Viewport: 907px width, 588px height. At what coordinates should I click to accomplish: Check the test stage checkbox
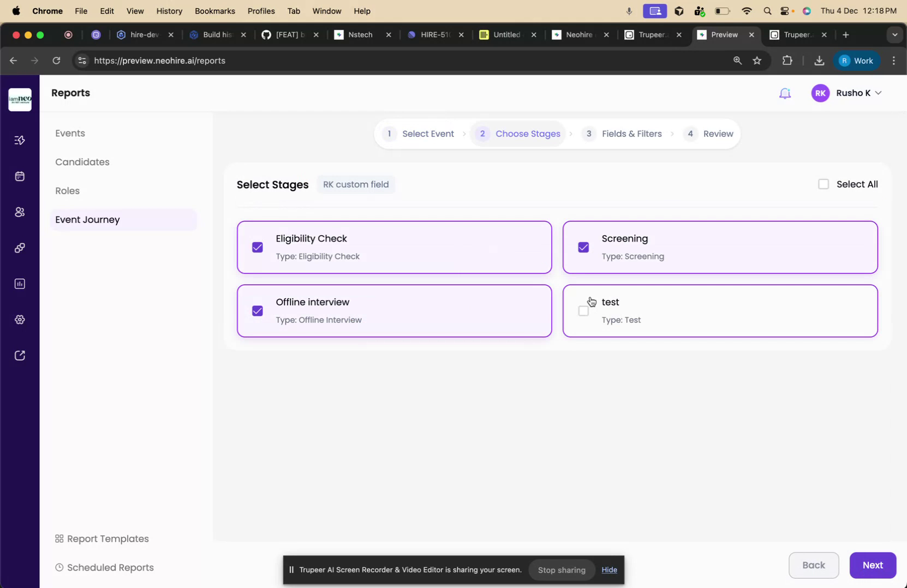(583, 310)
